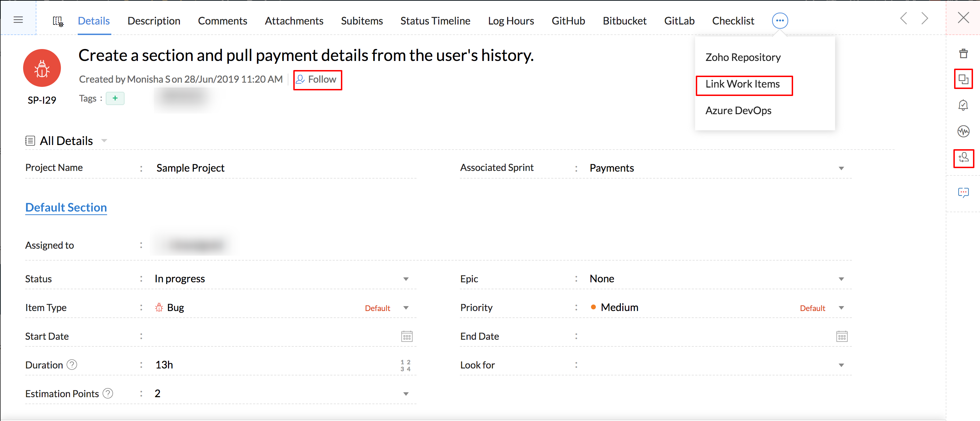The image size is (980, 421).
Task: Go to next work item arrow
Action: (924, 18)
